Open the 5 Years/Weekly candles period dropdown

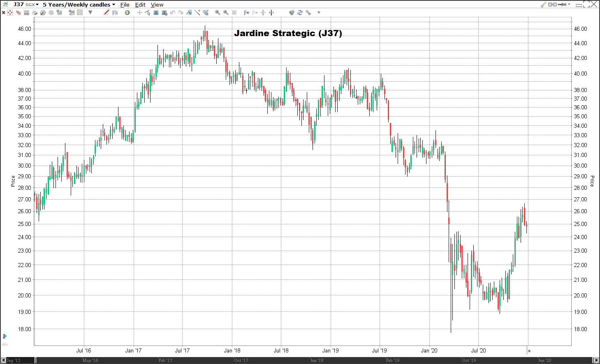pos(79,5)
